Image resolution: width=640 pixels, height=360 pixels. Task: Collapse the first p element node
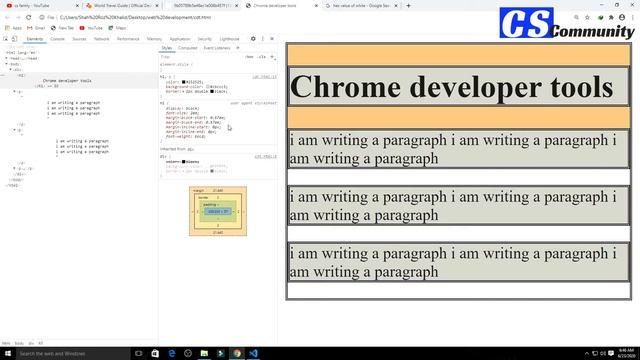pos(15,92)
